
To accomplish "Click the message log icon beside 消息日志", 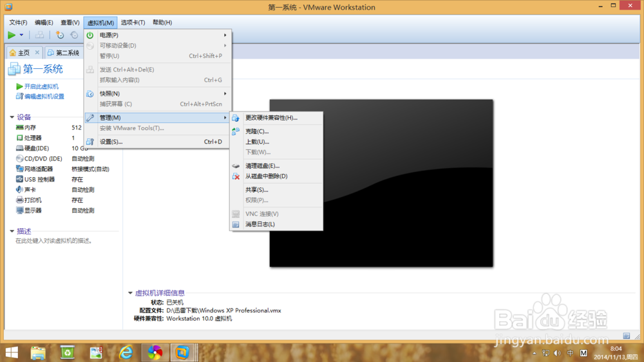I will (236, 224).
